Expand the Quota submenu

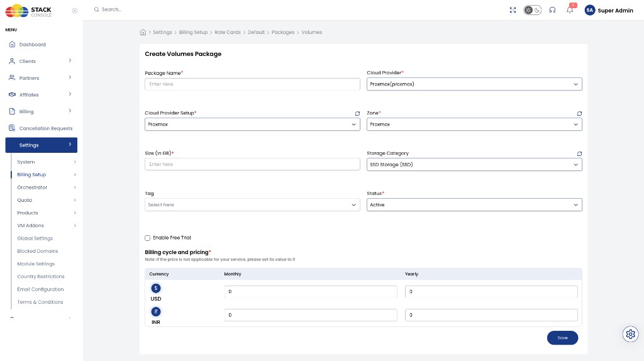coord(47,200)
